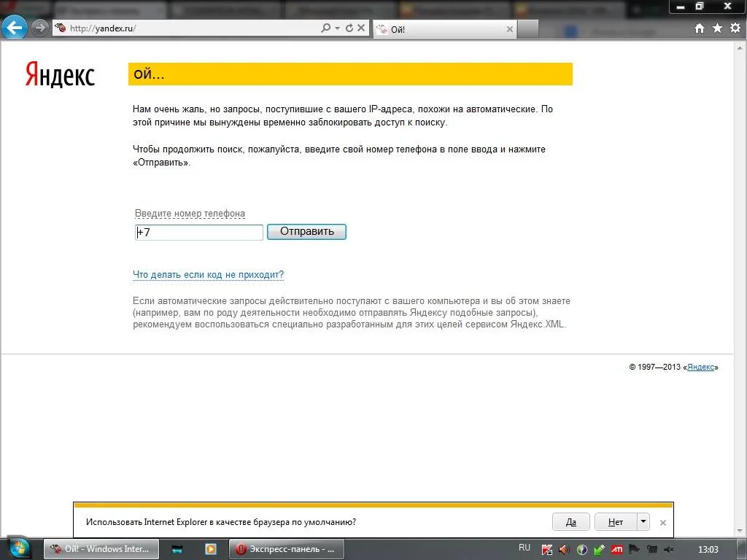
Task: Switch to "Ой! - Windows Inter..." taskbar item
Action: (101, 549)
